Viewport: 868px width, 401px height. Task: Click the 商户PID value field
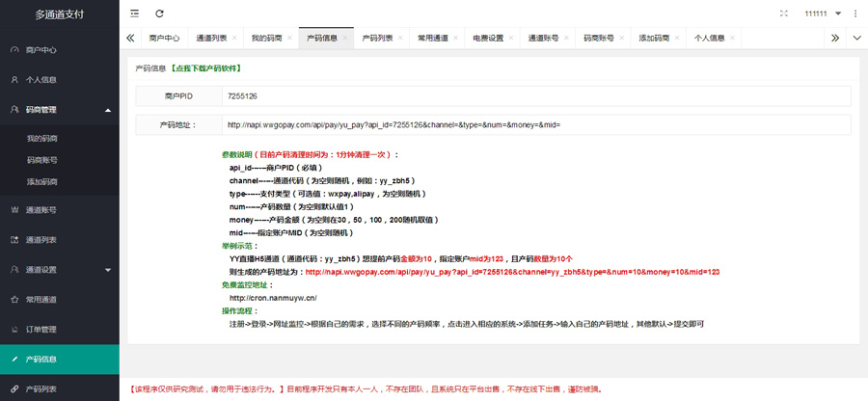click(x=535, y=96)
